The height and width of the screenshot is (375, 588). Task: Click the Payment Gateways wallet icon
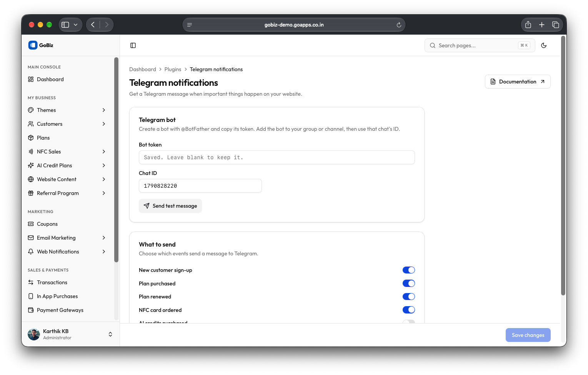pos(31,310)
